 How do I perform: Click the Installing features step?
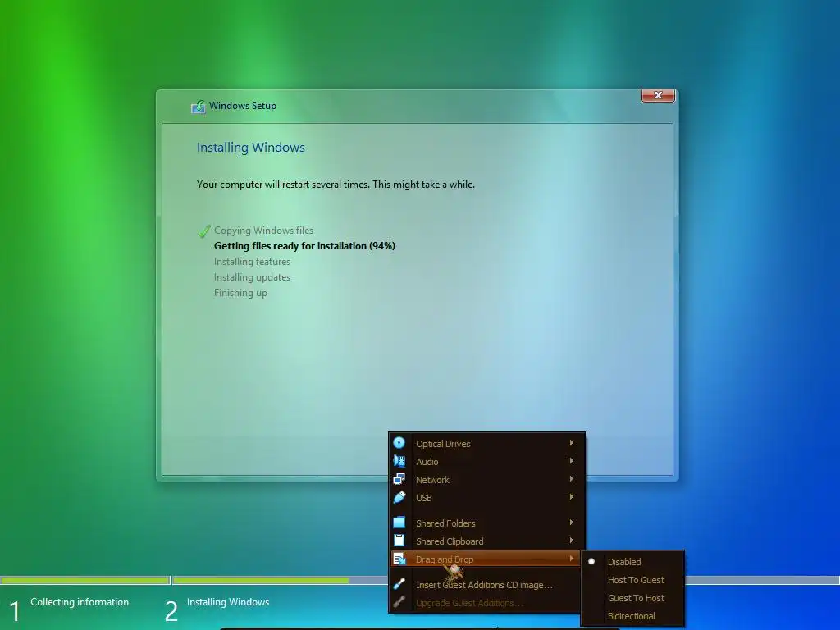(x=252, y=262)
